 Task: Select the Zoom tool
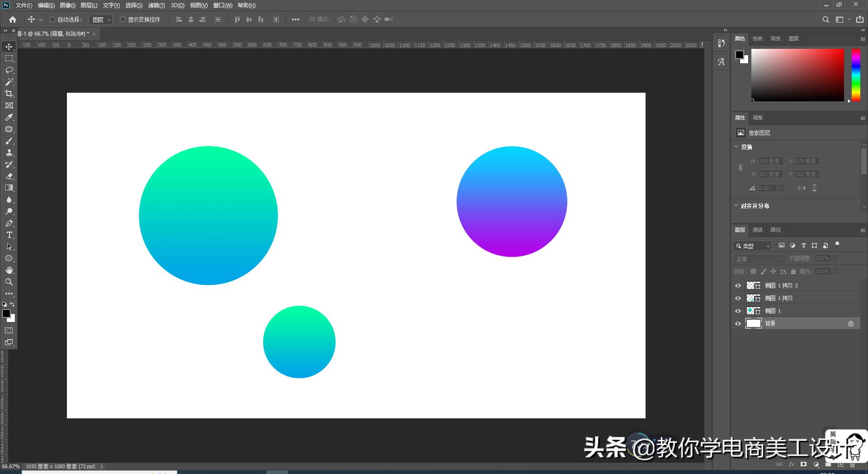[x=9, y=282]
